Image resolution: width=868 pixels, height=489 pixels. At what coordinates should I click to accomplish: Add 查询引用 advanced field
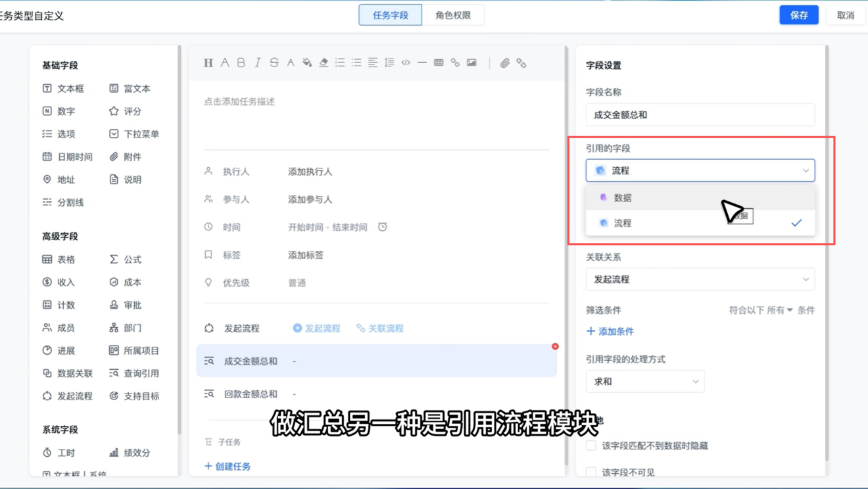pos(134,373)
